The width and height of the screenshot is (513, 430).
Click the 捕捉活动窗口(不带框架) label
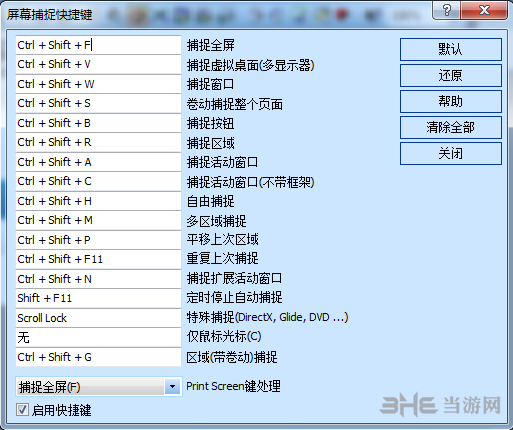click(x=250, y=182)
